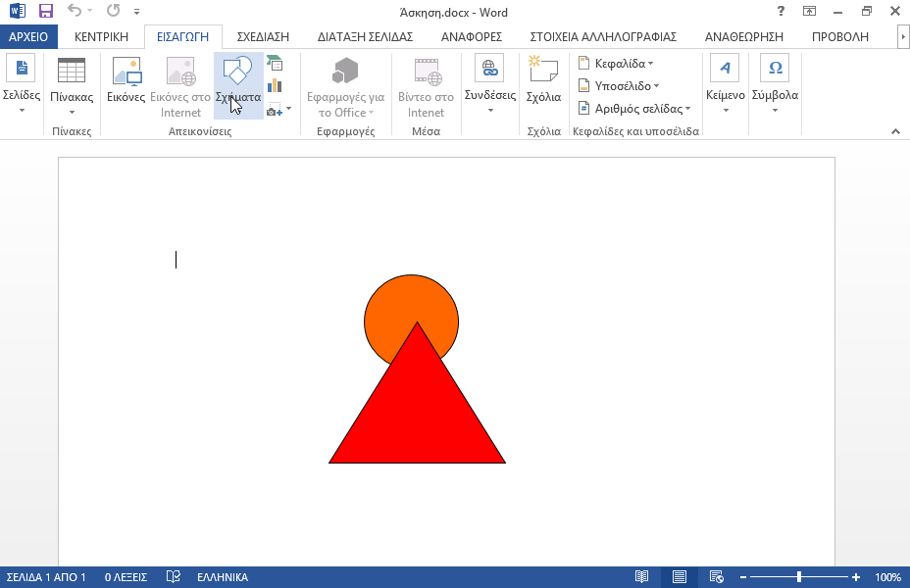Screen dimensions: 910x588
Task: Save the document with the floppy disk icon
Action: point(45,11)
